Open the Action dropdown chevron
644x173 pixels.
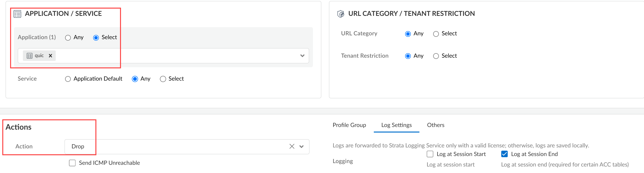[301, 147]
